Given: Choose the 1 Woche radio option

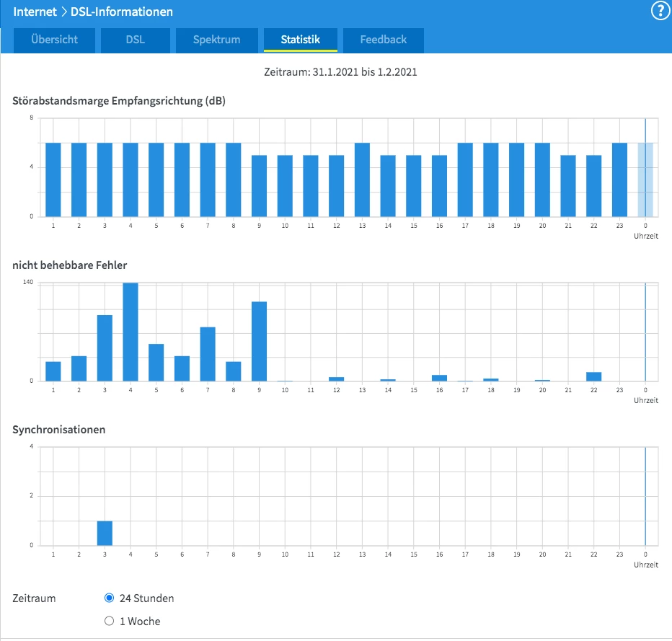Looking at the screenshot, I should coord(110,621).
